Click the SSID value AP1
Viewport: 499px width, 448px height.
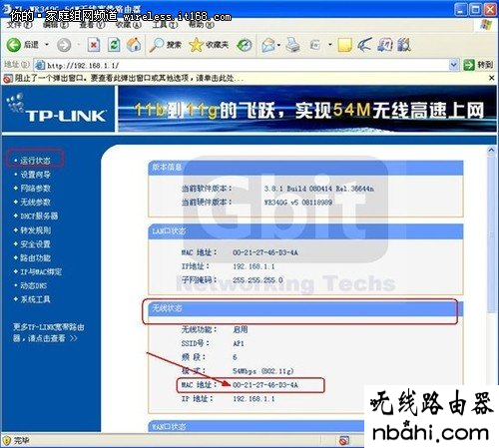pos(239,343)
